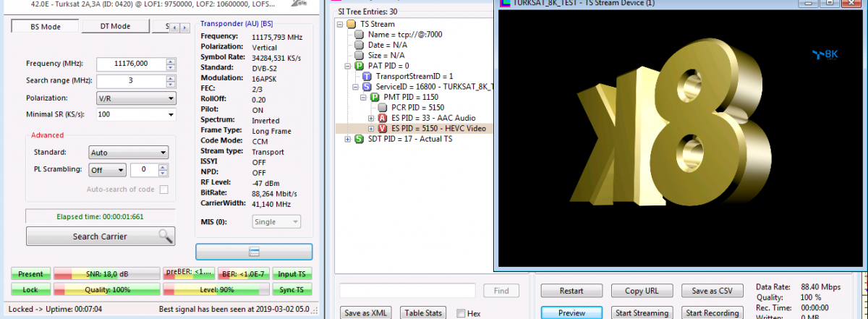Switch to the DT Mode tab
This screenshot has height=319, width=868.
click(x=115, y=27)
